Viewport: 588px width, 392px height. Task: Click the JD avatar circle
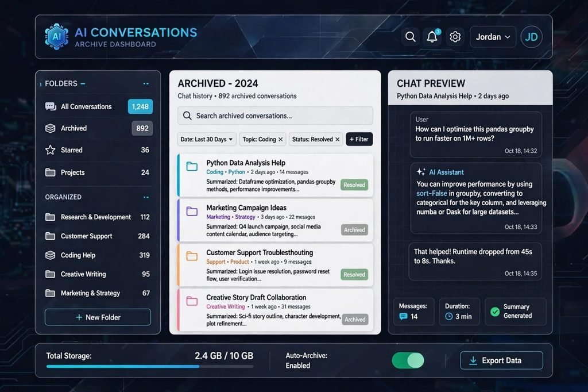click(531, 37)
